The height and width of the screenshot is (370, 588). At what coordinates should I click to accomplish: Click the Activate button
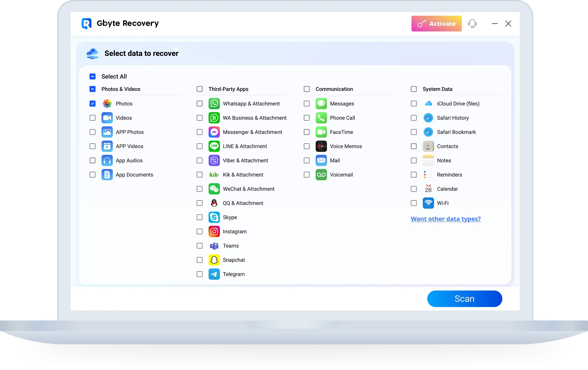[436, 24]
